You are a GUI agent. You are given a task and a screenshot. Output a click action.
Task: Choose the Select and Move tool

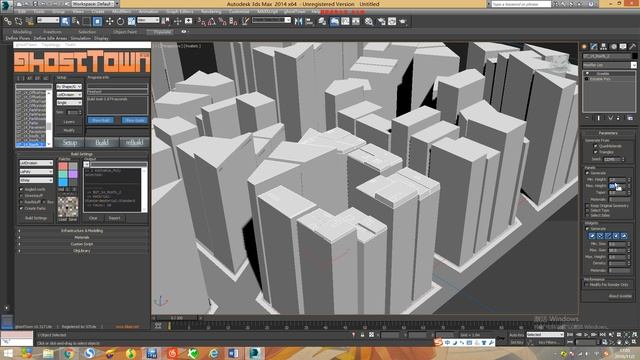tap(109, 21)
